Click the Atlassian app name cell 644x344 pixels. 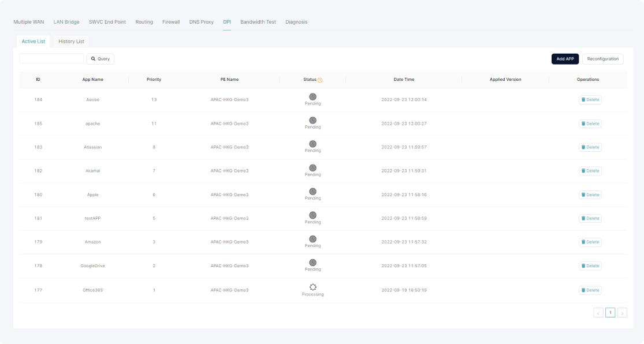pos(92,147)
